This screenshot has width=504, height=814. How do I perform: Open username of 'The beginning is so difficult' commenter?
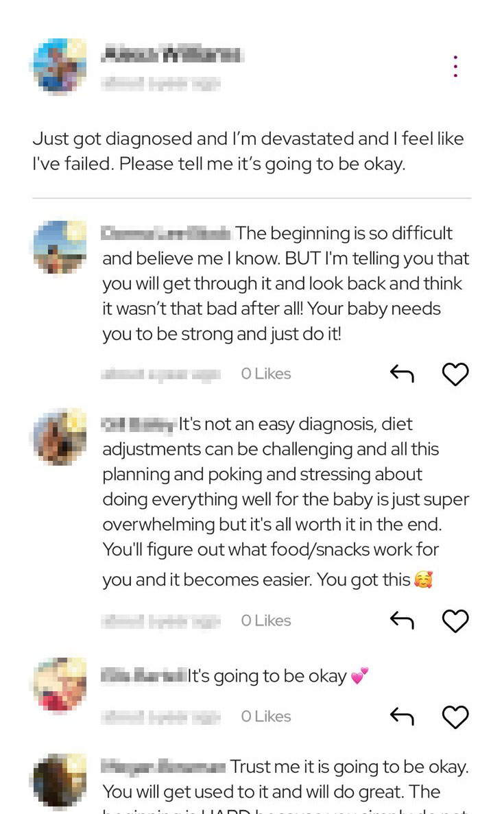point(166,234)
